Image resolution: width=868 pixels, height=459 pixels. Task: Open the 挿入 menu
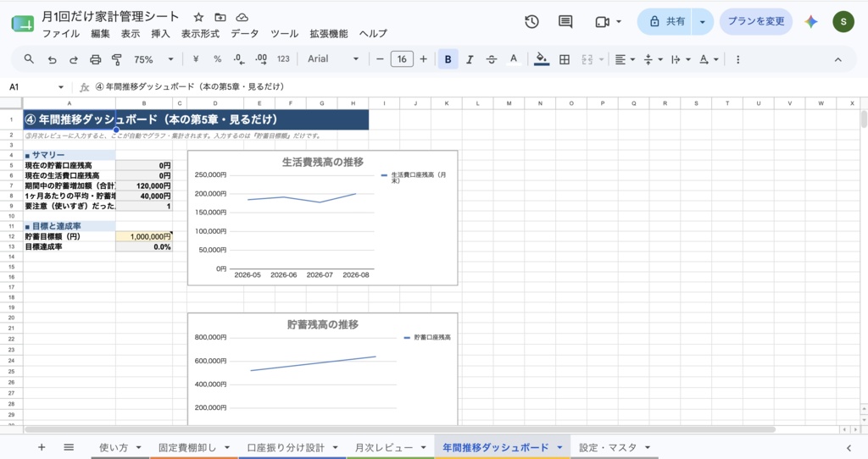tap(160, 34)
